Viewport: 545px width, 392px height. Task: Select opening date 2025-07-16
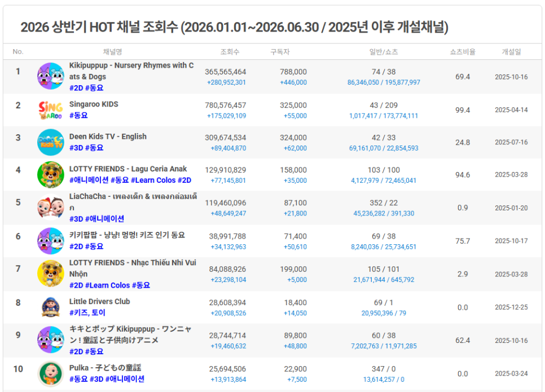(511, 142)
